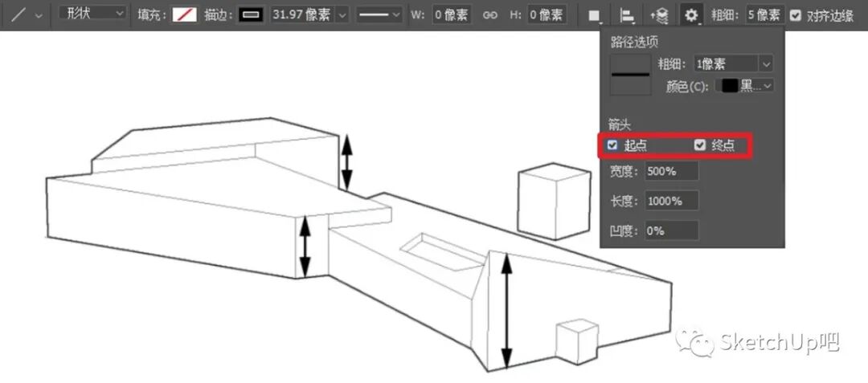Open the tool preset picker arrow
Viewport: 868px width, 383px height.
(x=39, y=15)
